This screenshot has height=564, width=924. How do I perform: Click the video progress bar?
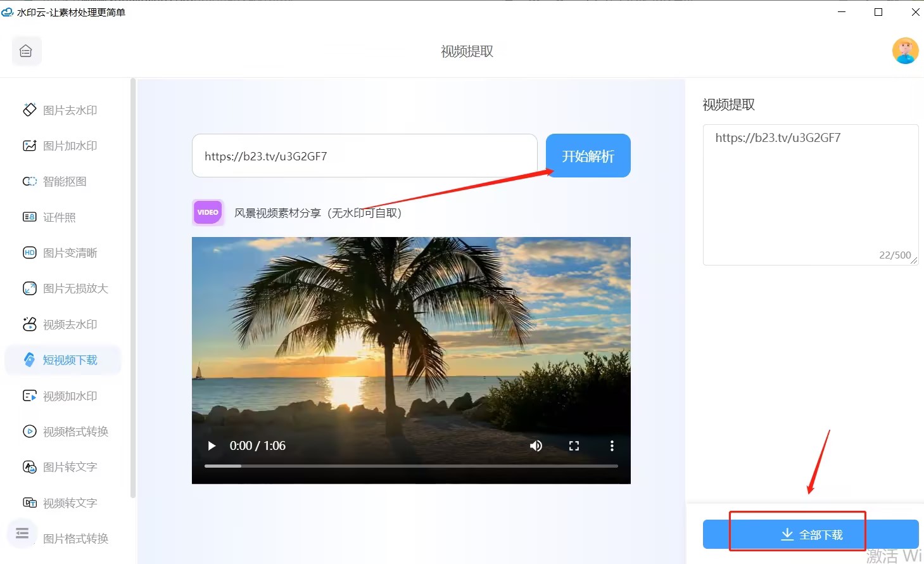(x=411, y=466)
